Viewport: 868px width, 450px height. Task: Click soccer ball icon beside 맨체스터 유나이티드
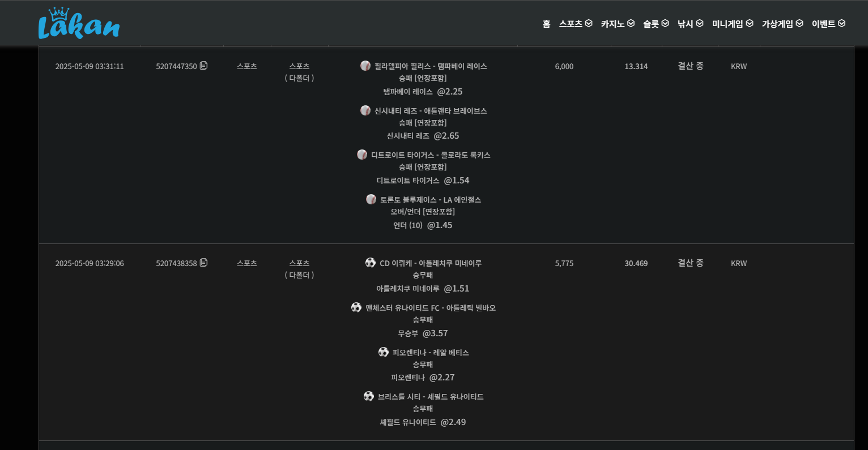(x=356, y=307)
